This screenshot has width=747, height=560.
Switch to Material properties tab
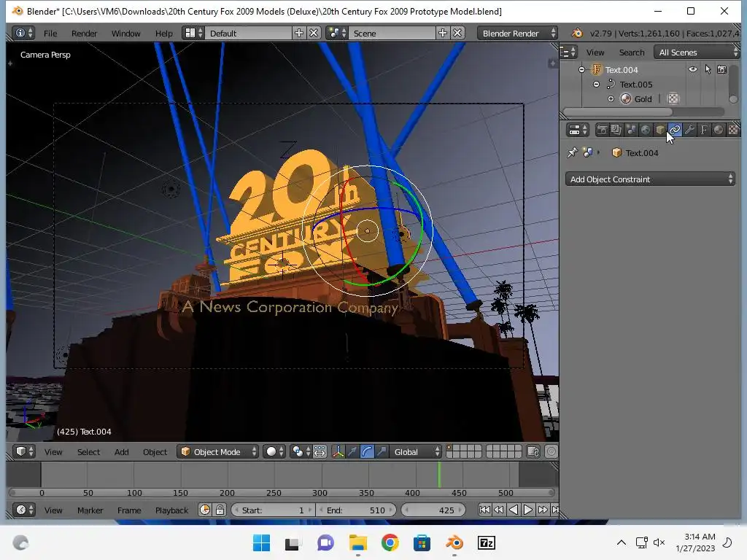tap(719, 130)
